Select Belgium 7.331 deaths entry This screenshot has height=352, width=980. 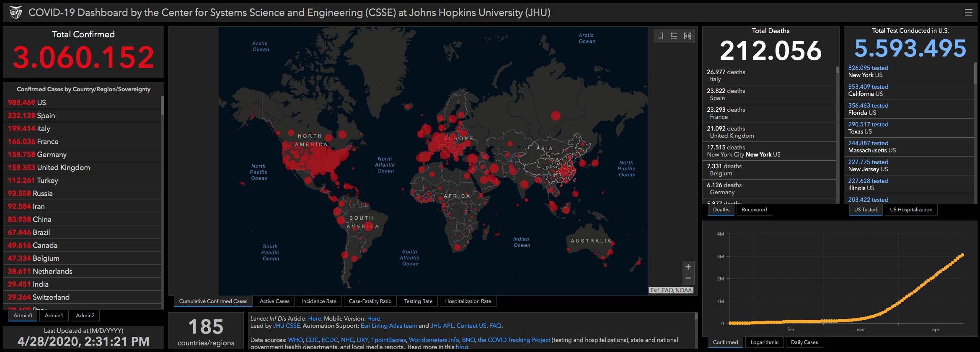click(769, 170)
